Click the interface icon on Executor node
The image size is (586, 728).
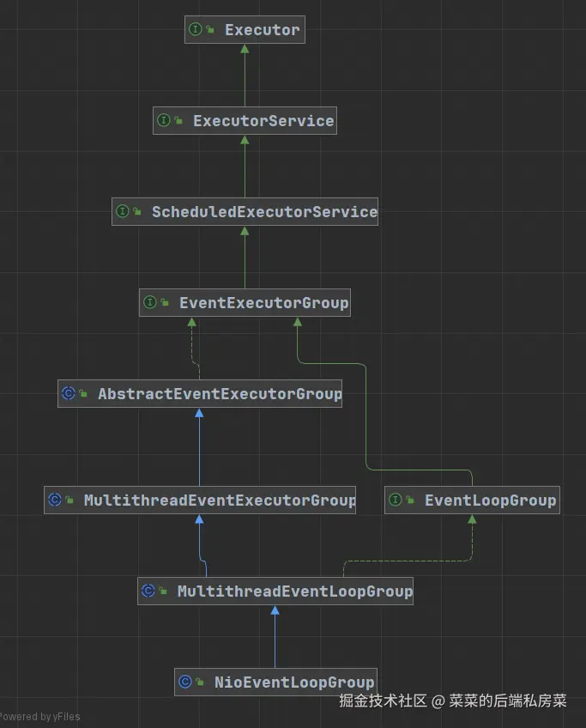(x=196, y=30)
